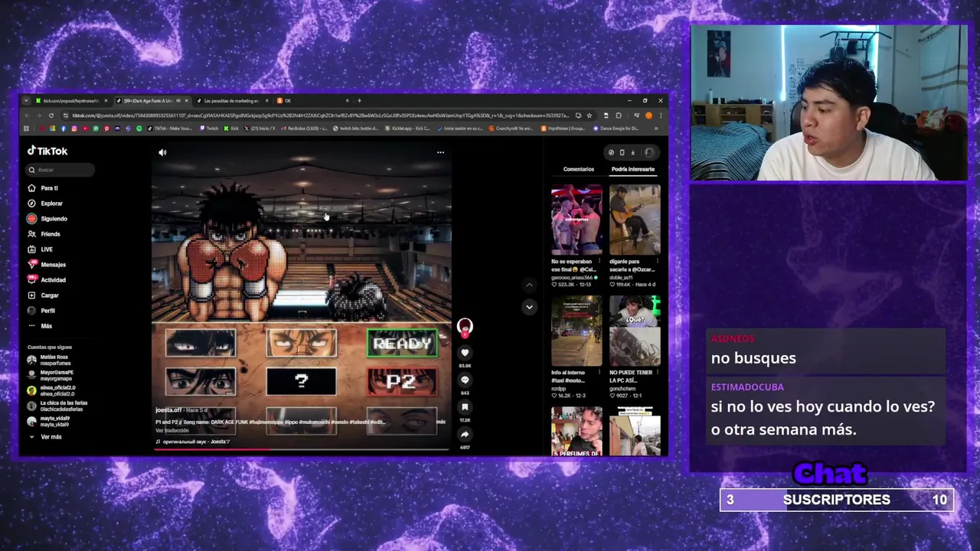Expand the Más menu
980x551 pixels.
41,325
